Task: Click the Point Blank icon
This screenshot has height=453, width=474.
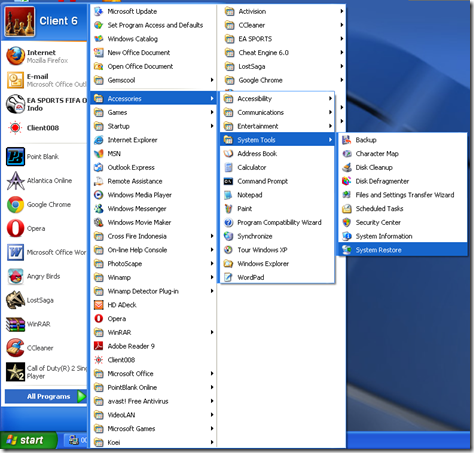Action: coord(15,157)
